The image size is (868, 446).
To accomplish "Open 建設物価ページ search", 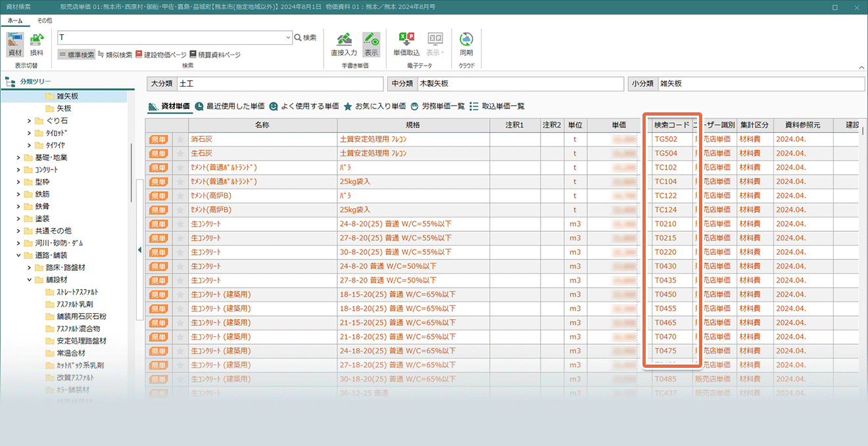I will click(x=161, y=55).
